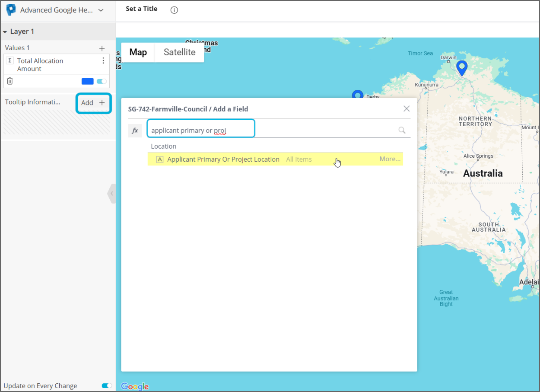
Task: Open Total Allocation Amount options menu
Action: coord(103,61)
